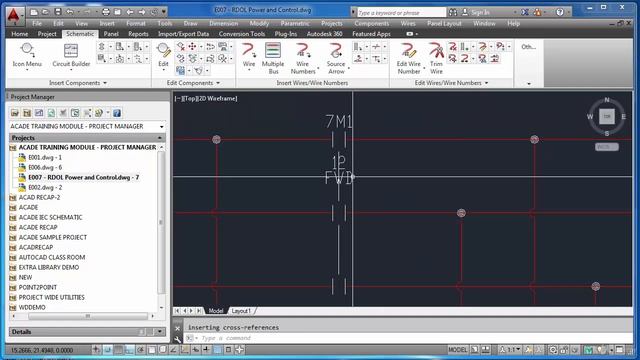Toggle Object Snap in status bar
Image resolution: width=640 pixels, height=360 pixels.
(x=151, y=349)
